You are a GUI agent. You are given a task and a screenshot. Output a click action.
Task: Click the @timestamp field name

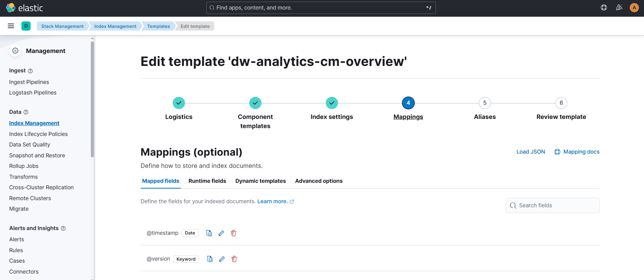(163, 233)
